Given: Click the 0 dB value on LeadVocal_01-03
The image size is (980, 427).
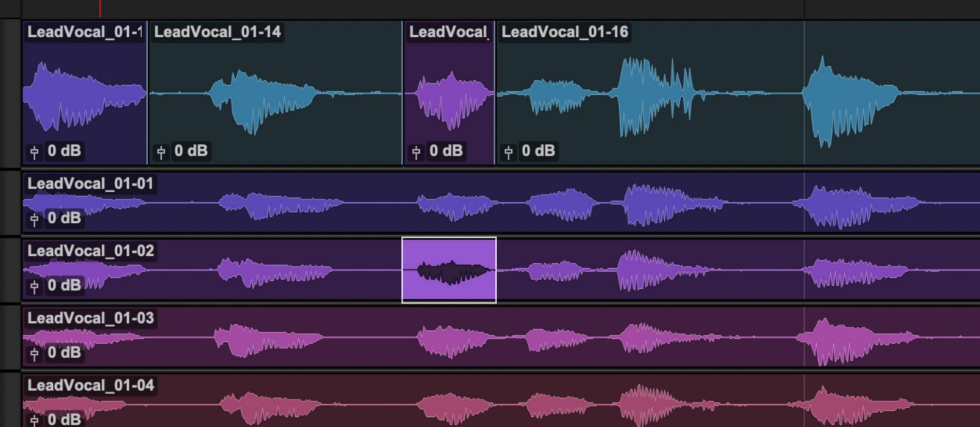Looking at the screenshot, I should tap(64, 352).
